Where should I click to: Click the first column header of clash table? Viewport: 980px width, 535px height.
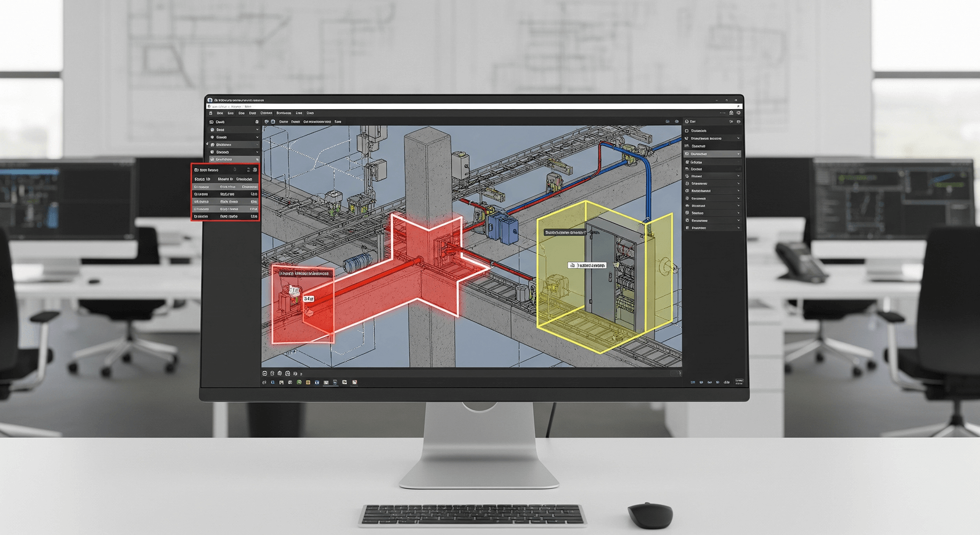tap(202, 179)
